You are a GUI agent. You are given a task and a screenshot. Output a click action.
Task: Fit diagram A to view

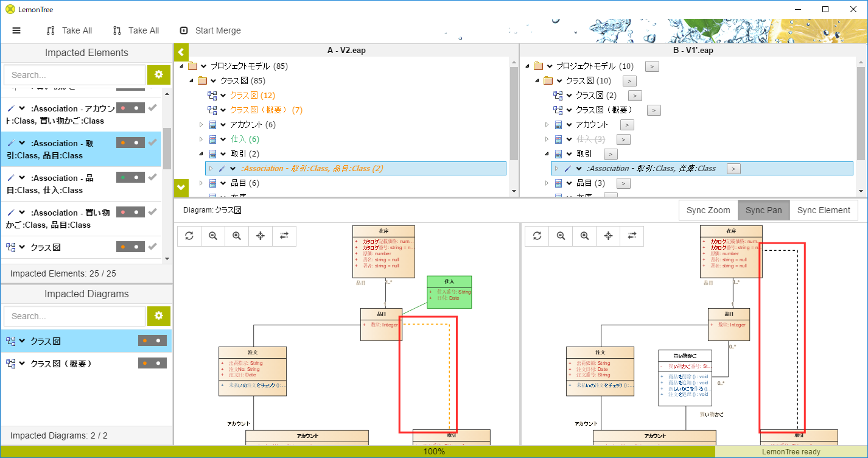[261, 236]
